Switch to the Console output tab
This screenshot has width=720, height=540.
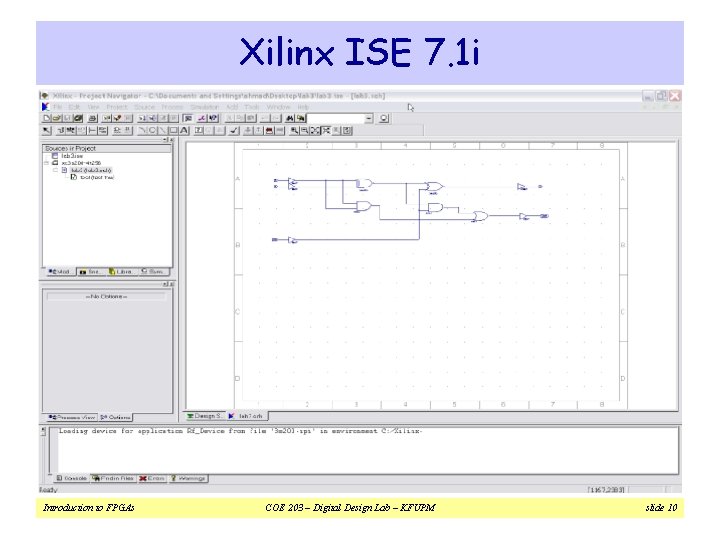click(x=72, y=478)
